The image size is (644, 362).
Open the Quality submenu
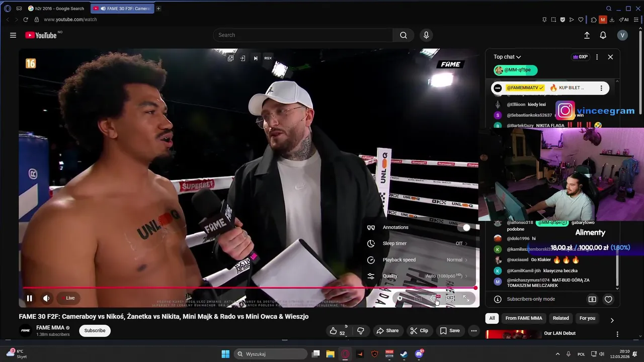tap(419, 276)
